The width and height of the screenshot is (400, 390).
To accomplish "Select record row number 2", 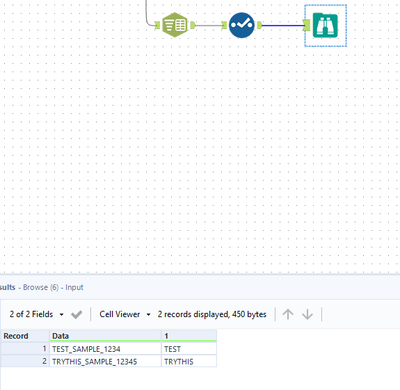I will (x=25, y=361).
